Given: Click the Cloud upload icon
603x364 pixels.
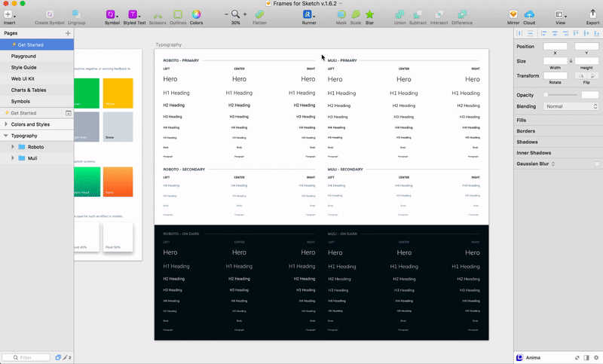Looking at the screenshot, I should coord(529,14).
